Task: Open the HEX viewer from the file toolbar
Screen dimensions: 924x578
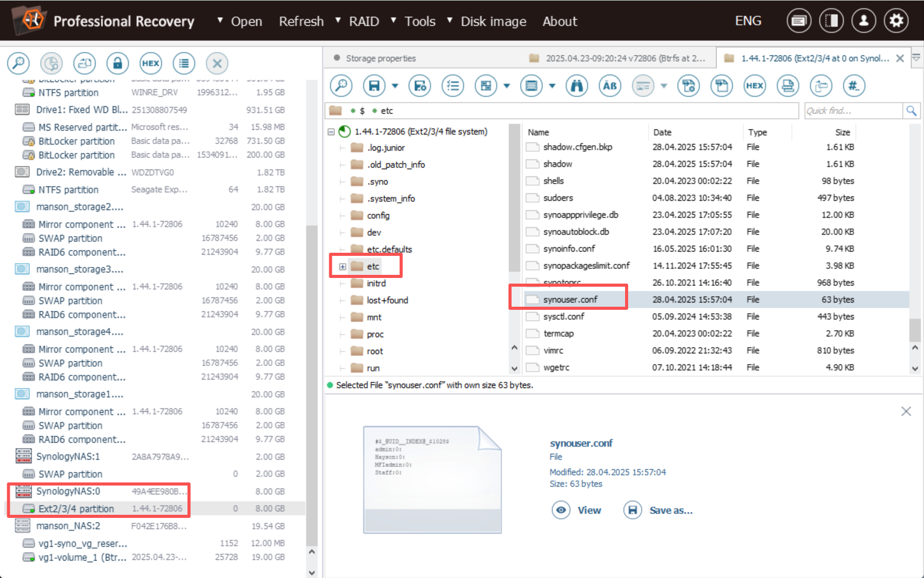Action: [x=755, y=86]
